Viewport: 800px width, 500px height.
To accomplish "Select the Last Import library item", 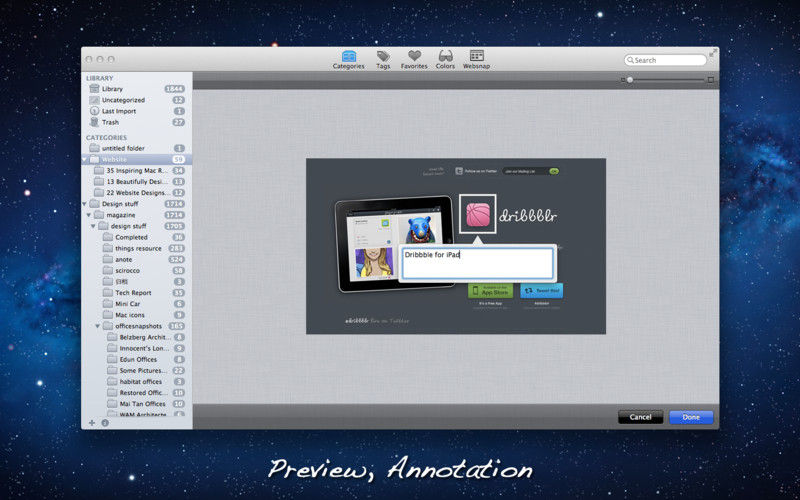I will 118,111.
